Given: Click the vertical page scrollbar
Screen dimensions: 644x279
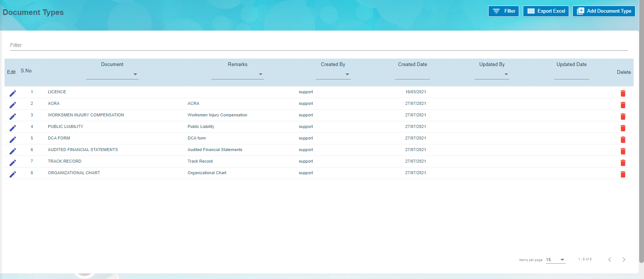Looking at the screenshot, I should pos(641,131).
